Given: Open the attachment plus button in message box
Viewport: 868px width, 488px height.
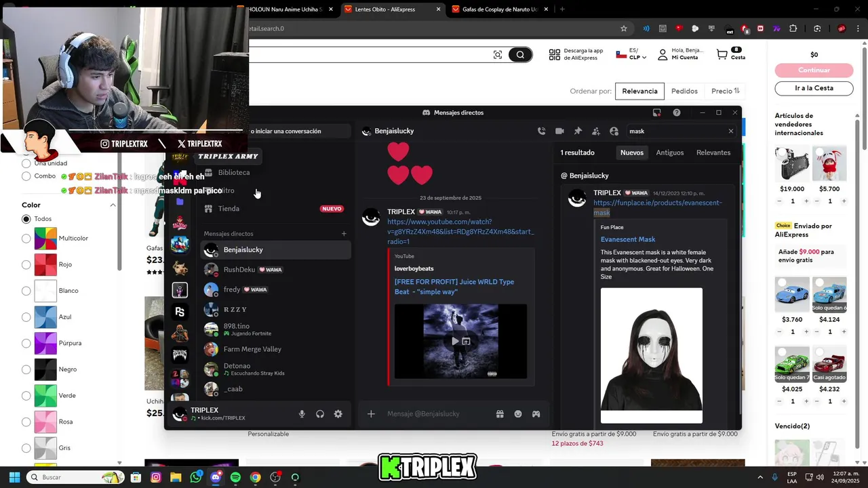Looking at the screenshot, I should [371, 413].
